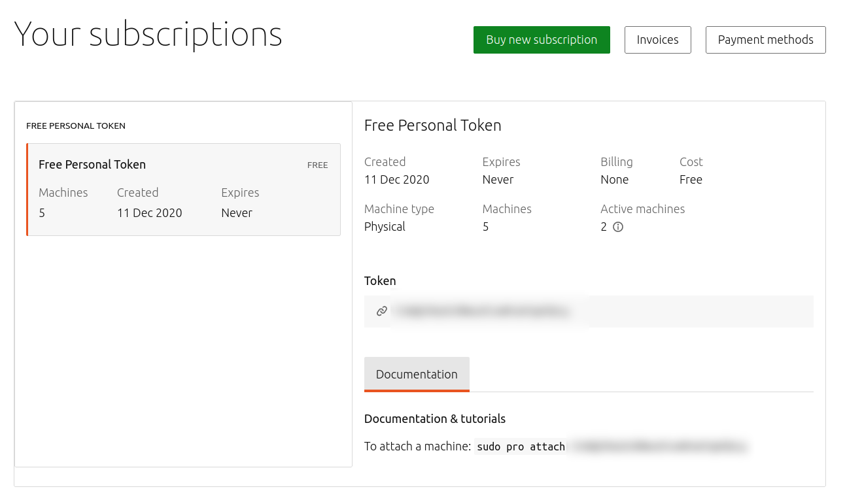Screen dimensions: 845x504
Task: Click the None value under Billing
Action: click(x=615, y=180)
